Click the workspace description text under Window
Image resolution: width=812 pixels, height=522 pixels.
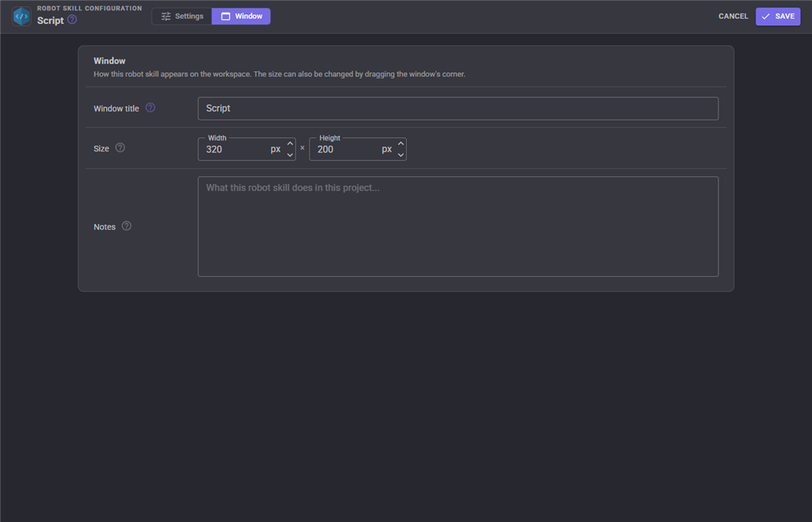[279, 74]
